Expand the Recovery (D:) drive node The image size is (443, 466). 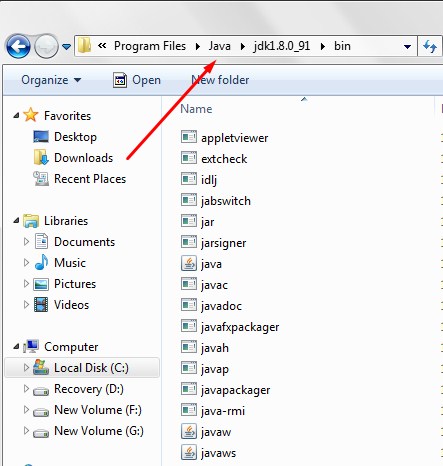26,389
